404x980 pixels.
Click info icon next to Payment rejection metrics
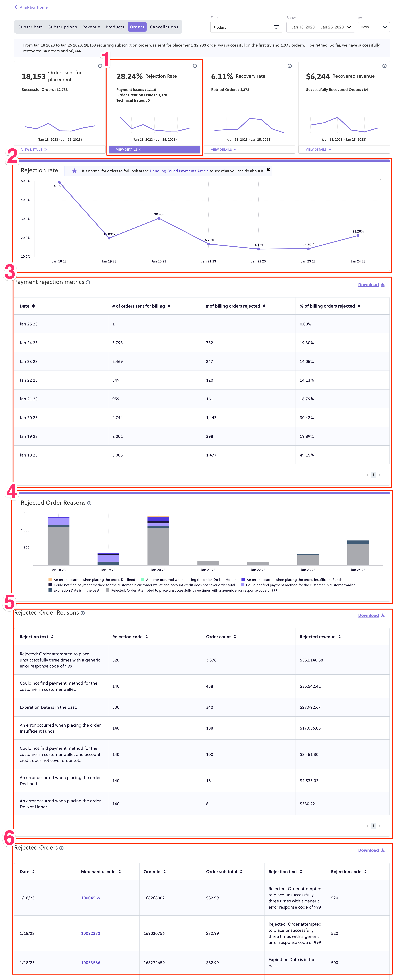(88, 282)
